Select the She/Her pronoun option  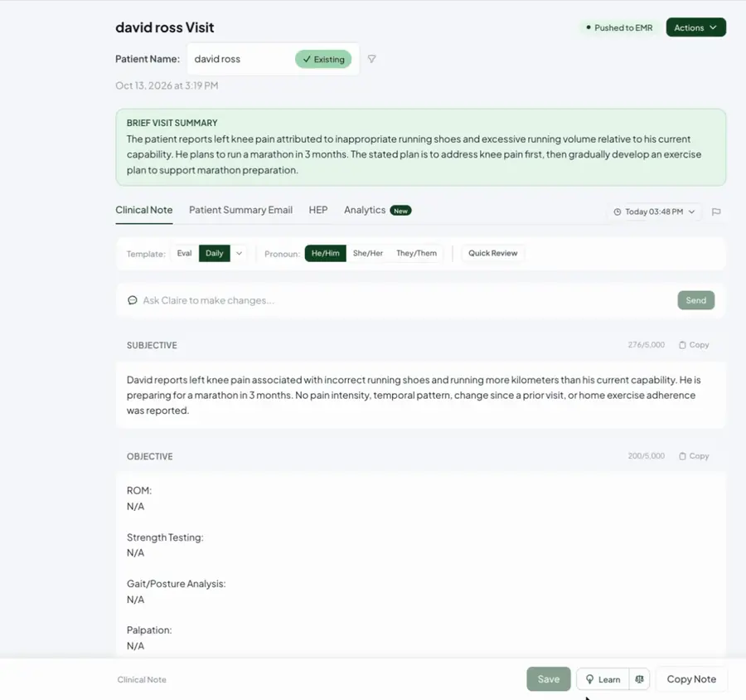tap(368, 253)
